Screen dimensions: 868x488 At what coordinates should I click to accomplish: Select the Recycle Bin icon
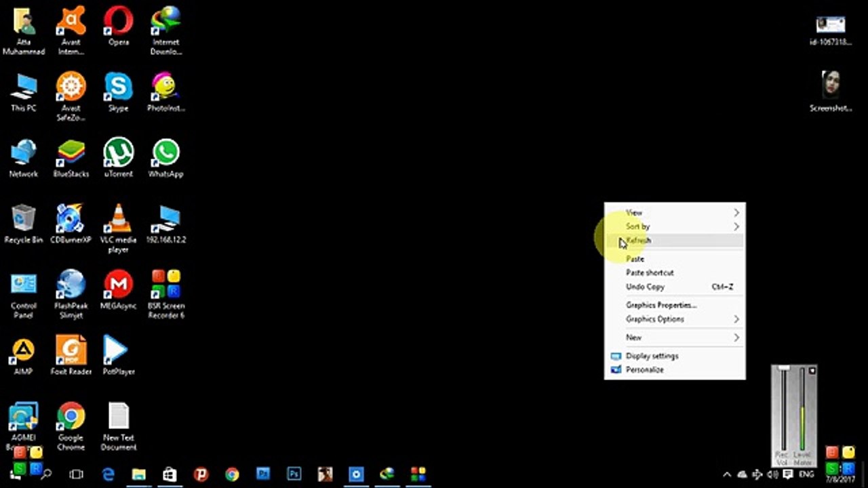(24, 224)
